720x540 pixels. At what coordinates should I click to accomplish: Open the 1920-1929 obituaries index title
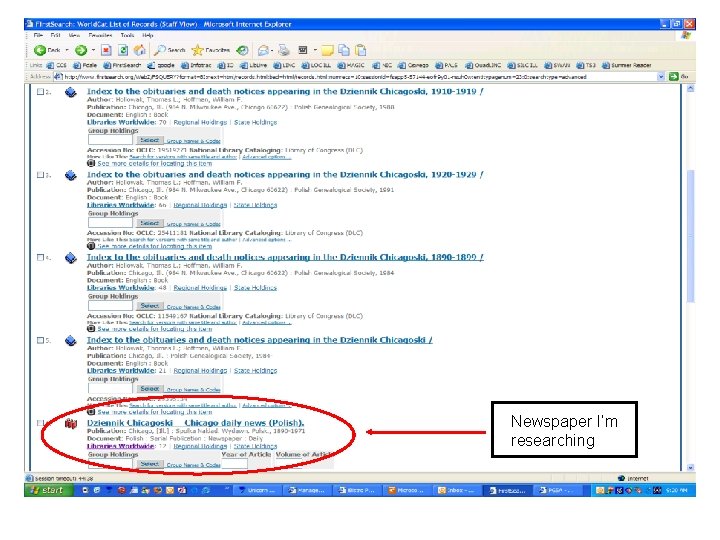[x=285, y=174]
